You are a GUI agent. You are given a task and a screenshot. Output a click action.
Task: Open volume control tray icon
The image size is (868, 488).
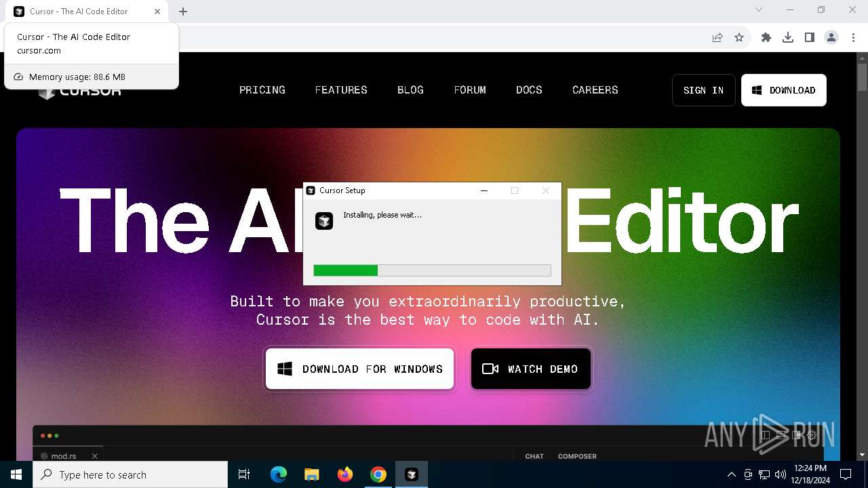tap(781, 474)
